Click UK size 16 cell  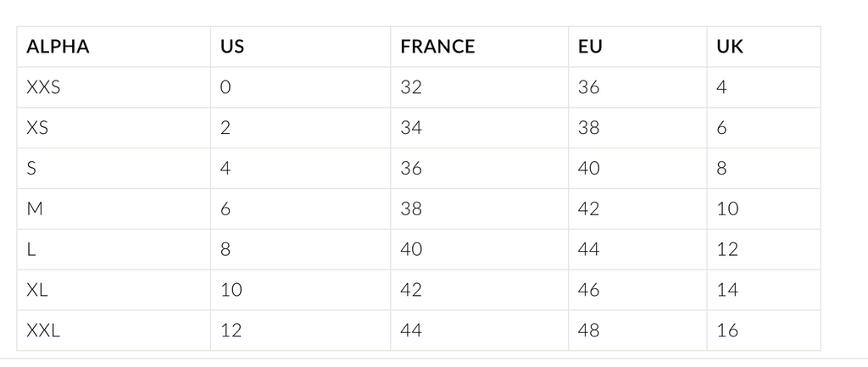[764, 331]
